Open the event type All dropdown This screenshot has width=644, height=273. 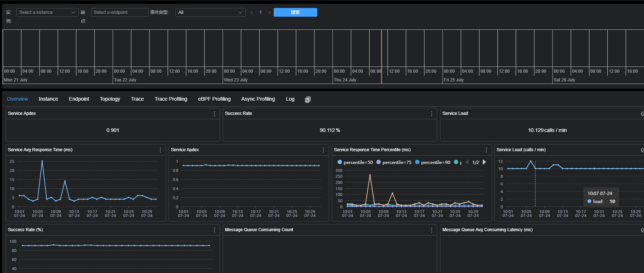click(x=211, y=12)
